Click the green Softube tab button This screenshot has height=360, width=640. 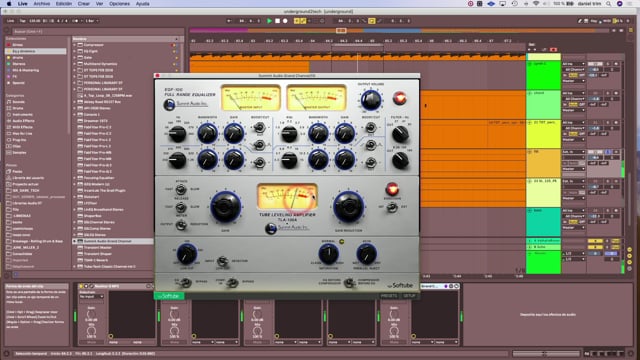point(169,296)
